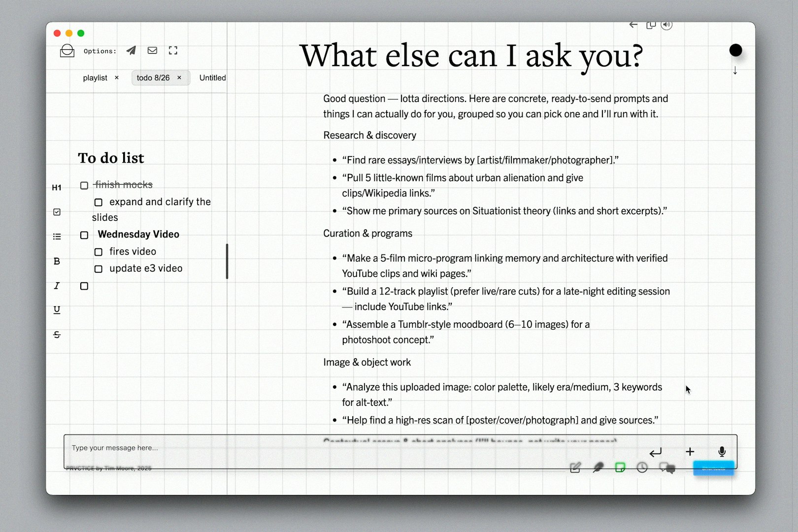
Task: Click the "Curation & programs" heading
Action: (367, 233)
